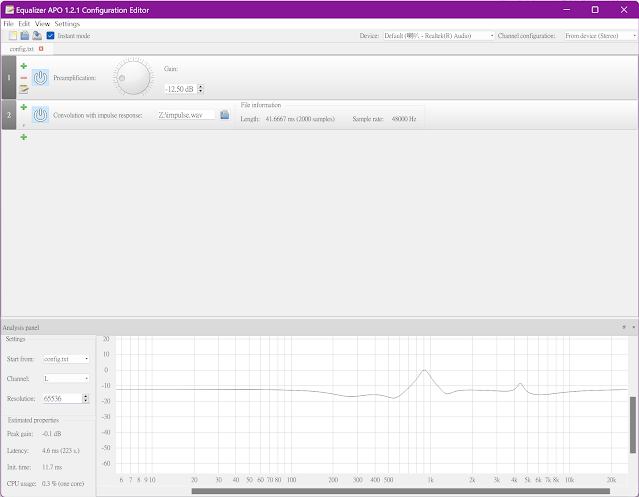Toggle the Instant mode checkbox
Viewport: 639px width, 497px height.
[x=51, y=36]
